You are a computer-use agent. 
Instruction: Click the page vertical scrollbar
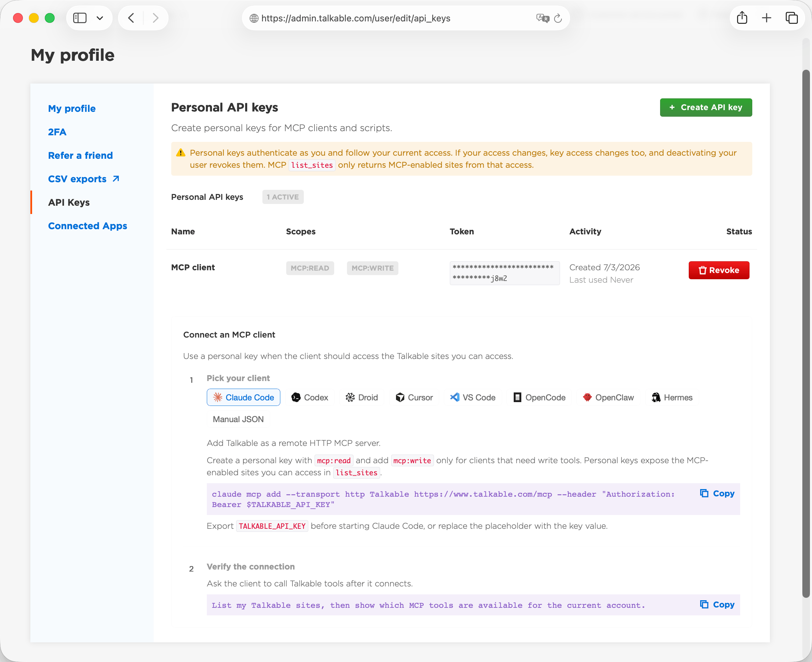[x=806, y=334]
